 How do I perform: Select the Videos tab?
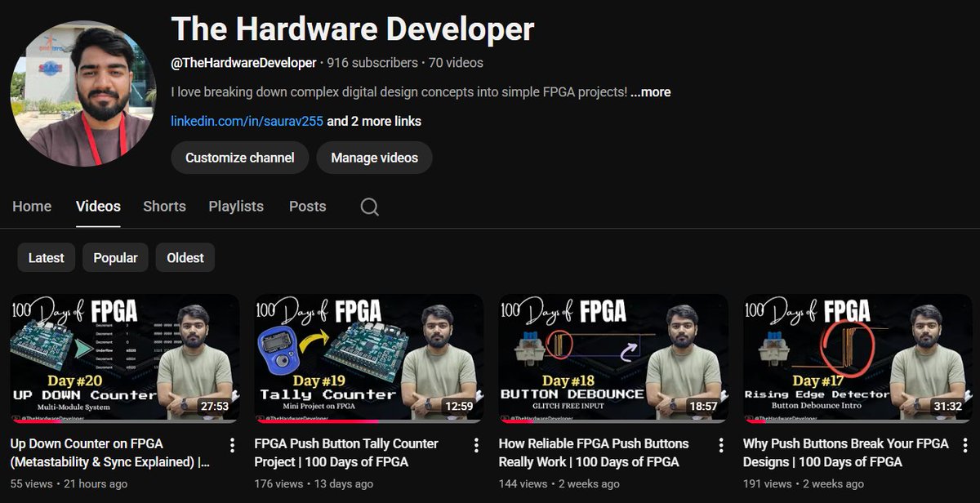[x=98, y=207]
